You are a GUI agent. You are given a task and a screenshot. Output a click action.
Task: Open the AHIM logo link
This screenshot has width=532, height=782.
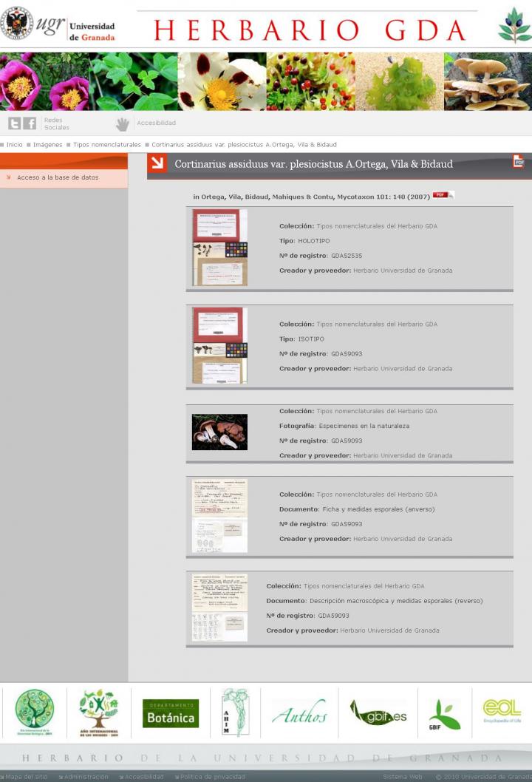235,713
